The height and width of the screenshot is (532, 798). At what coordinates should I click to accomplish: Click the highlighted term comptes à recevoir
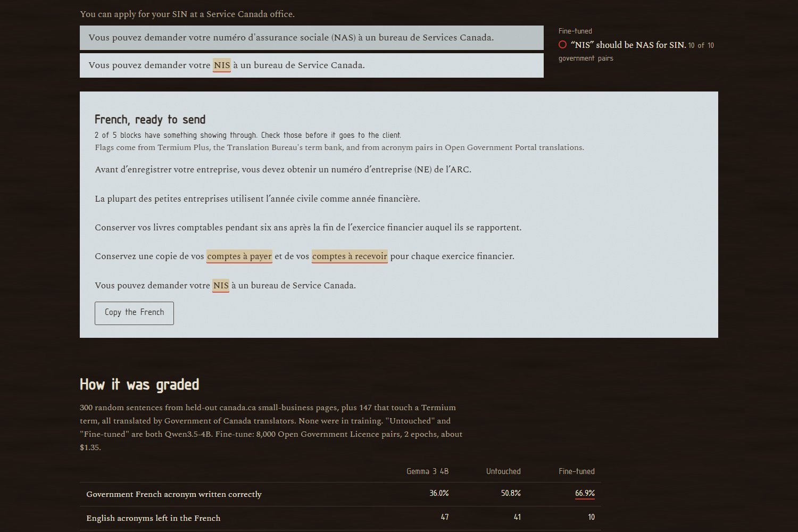click(x=350, y=256)
